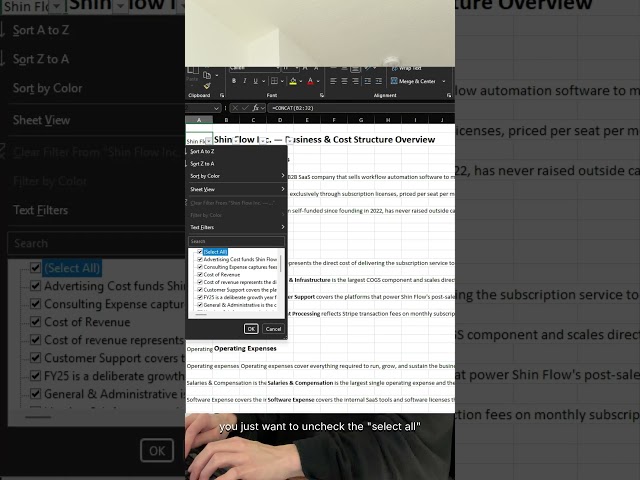
Task: Click the Cancel button in filter menu
Action: pos(273,329)
